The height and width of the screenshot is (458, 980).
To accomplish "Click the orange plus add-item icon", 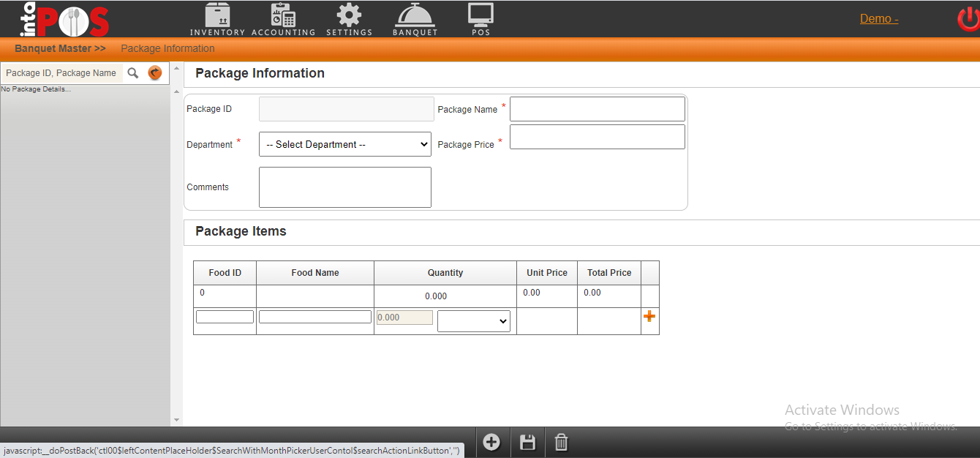I will tap(649, 317).
